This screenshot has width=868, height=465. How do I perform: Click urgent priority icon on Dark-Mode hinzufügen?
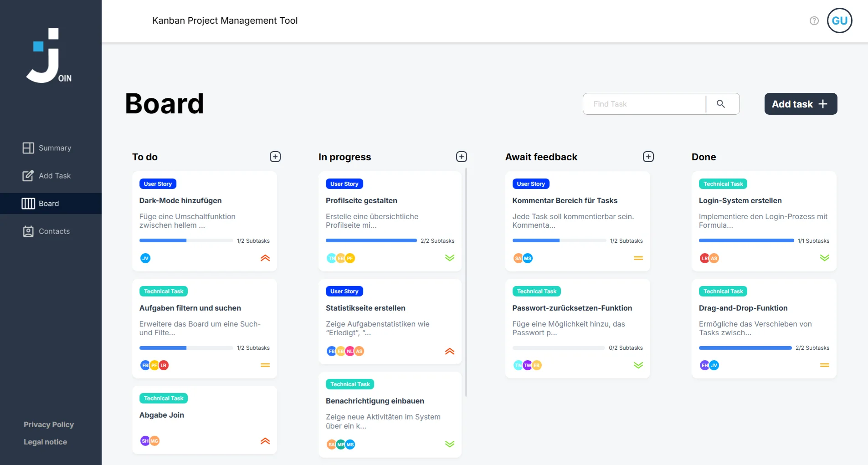265,258
